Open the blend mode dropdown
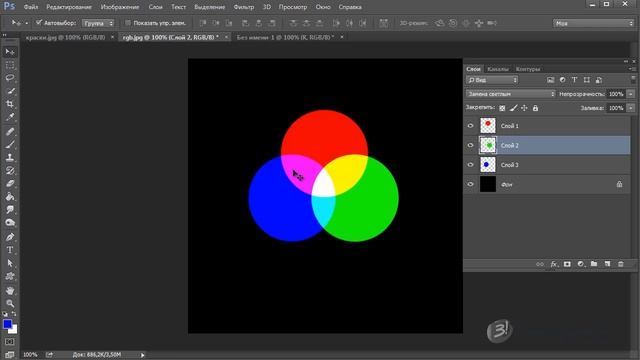This screenshot has width=640, height=360. pos(510,94)
